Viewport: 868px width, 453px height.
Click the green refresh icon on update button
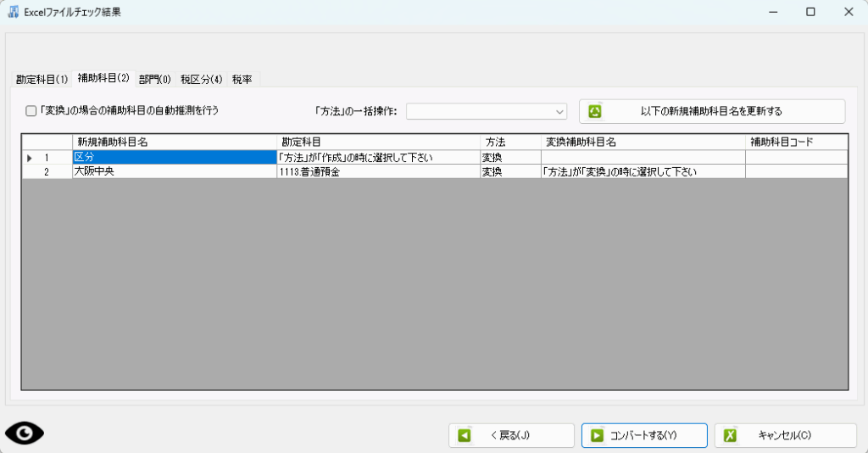(595, 111)
